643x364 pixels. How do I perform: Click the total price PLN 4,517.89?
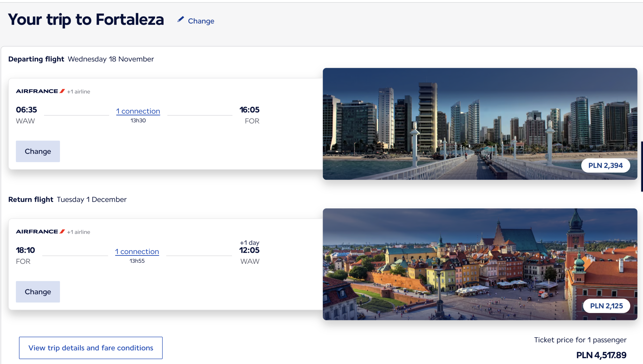pos(601,355)
